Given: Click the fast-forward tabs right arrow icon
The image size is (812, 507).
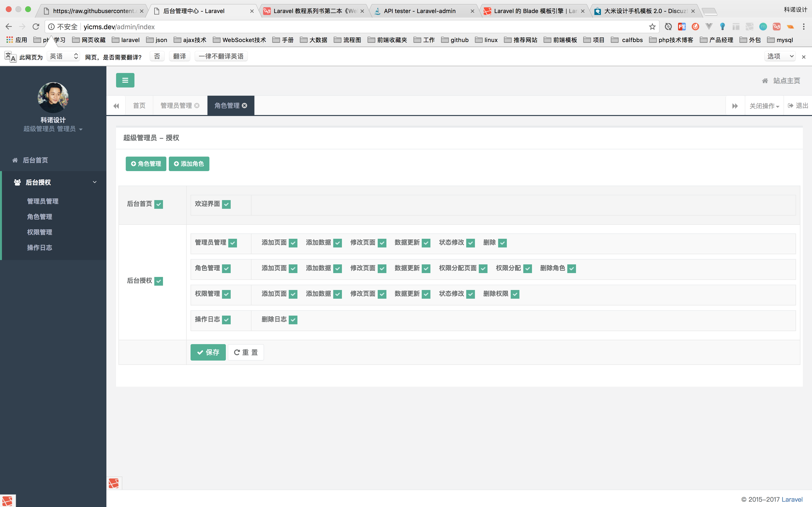Looking at the screenshot, I should click(x=735, y=106).
